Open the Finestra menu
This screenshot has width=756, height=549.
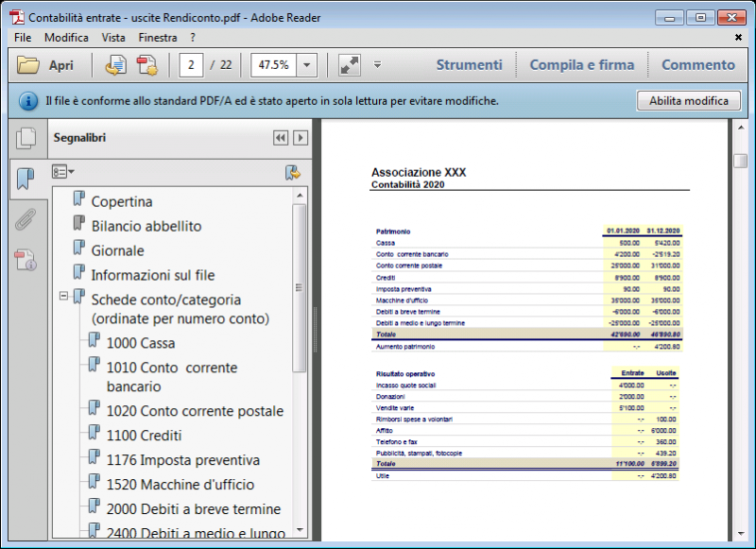click(158, 38)
